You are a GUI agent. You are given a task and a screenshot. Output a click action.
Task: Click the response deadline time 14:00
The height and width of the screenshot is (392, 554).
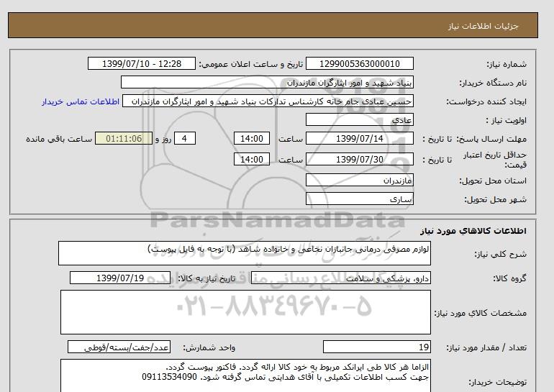[252, 138]
